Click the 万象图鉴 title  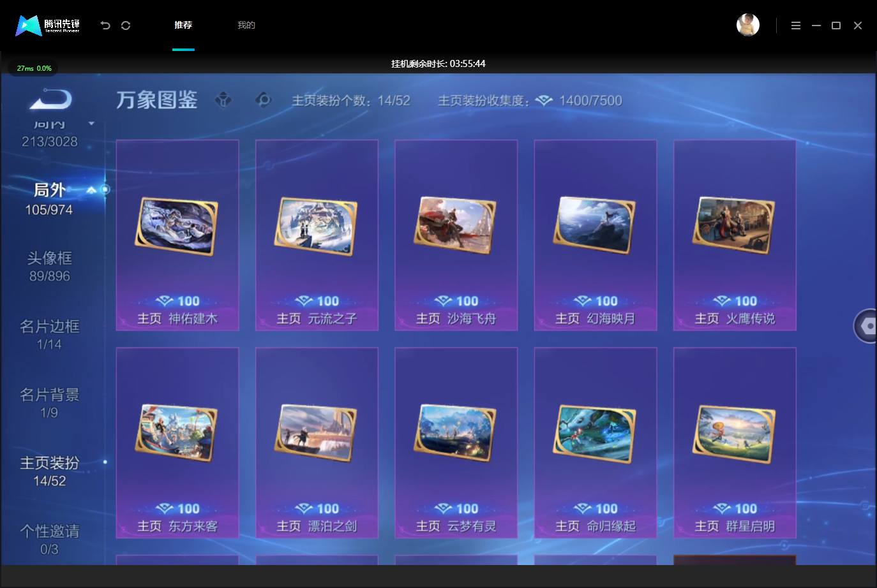(157, 100)
